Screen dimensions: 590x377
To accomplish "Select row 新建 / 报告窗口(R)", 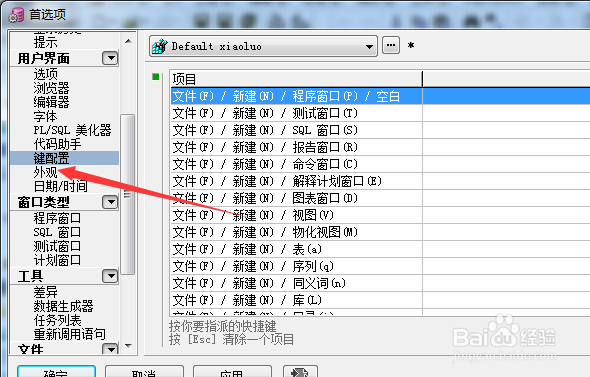I will coord(297,147).
